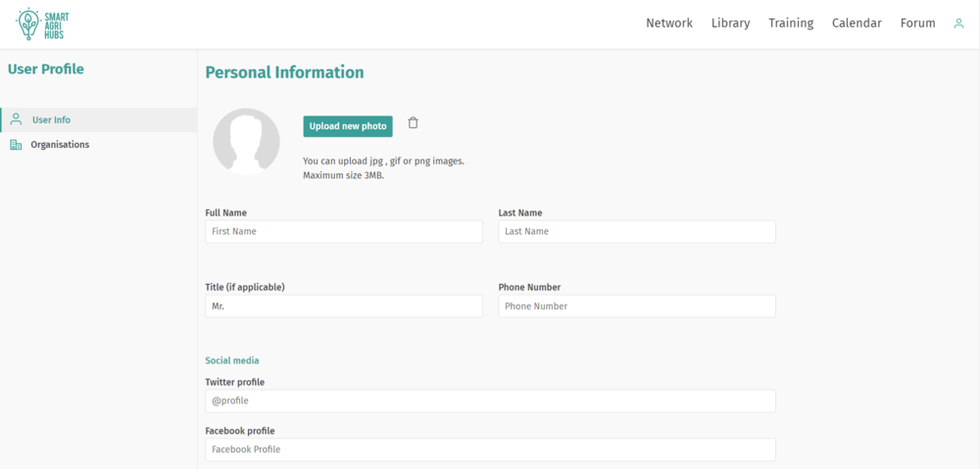This screenshot has height=469, width=980.
Task: Select the Phone Number input box
Action: [637, 306]
